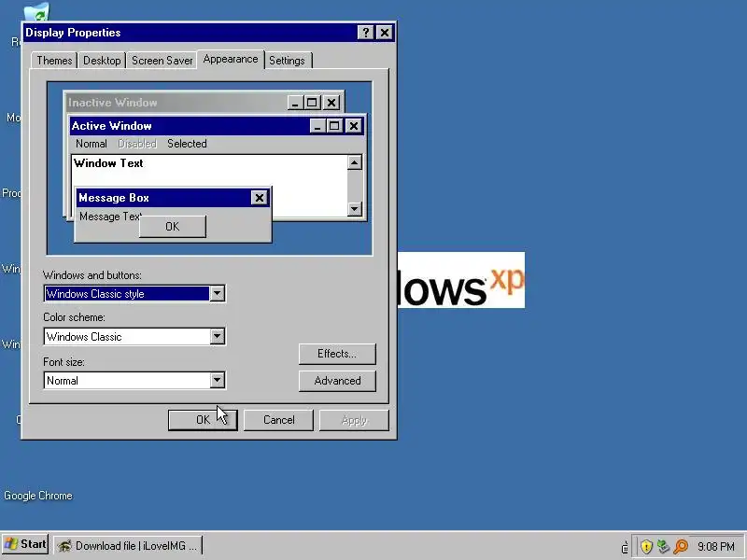
Task: Click the preview Inactive Window title bar
Action: [x=176, y=103]
